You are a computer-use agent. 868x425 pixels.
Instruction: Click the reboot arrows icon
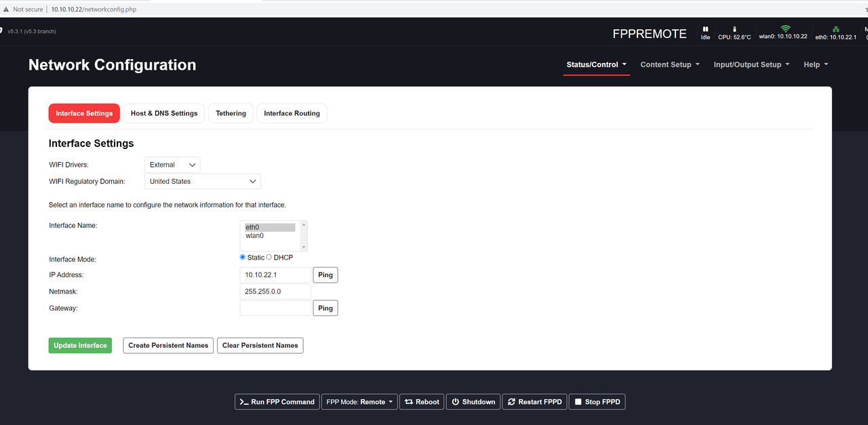(409, 402)
